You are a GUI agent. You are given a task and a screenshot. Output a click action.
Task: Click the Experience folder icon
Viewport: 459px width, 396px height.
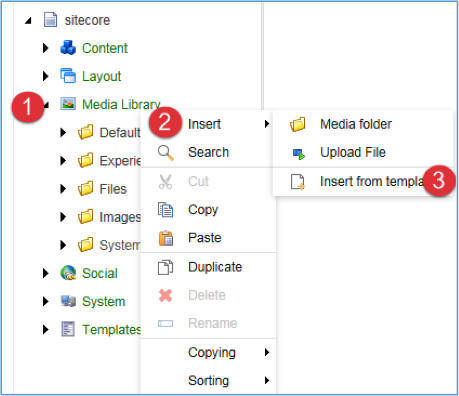coord(86,160)
